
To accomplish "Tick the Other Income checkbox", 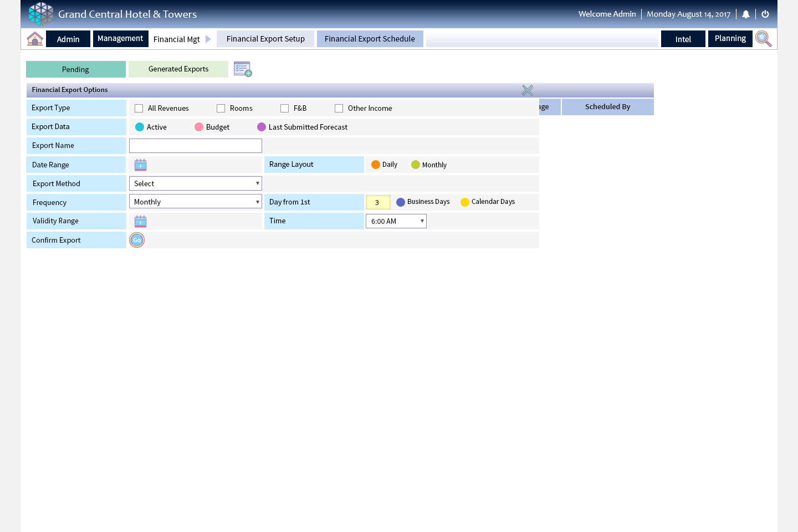I will pos(339,109).
